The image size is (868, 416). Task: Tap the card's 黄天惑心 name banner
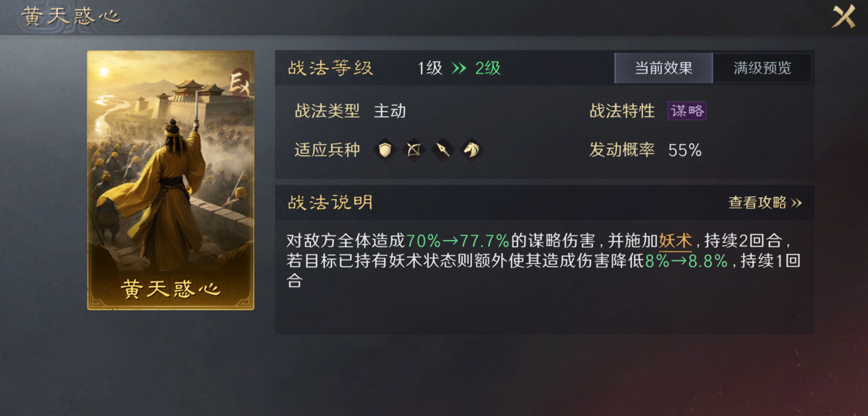[x=170, y=289]
